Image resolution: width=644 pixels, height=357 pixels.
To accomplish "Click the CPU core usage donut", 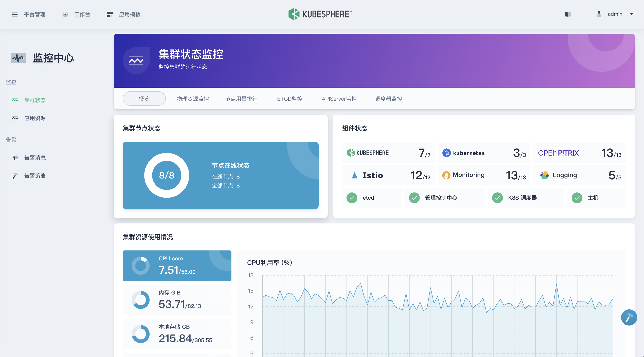I will pos(140,266).
